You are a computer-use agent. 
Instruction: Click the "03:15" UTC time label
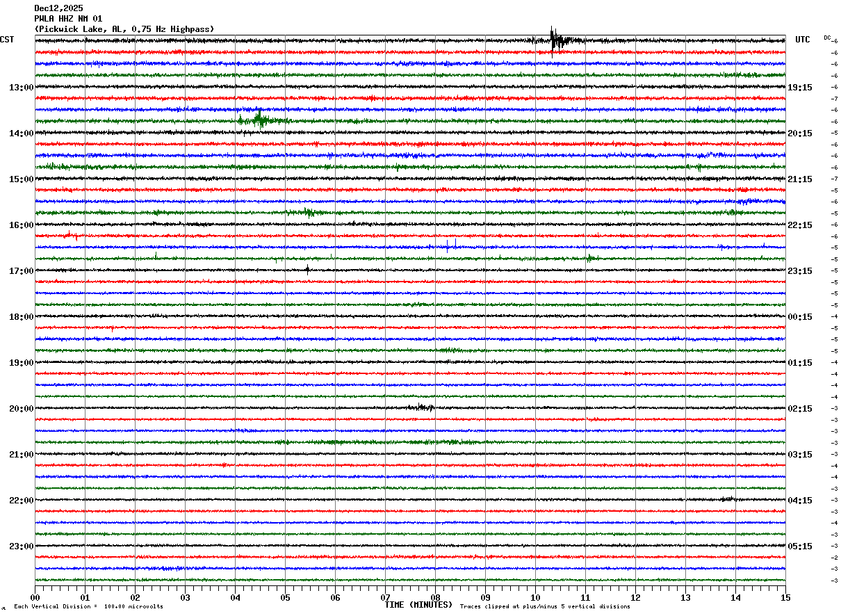point(799,455)
